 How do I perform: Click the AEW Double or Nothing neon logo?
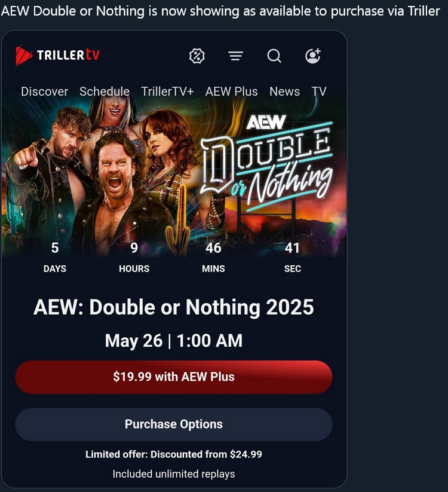coord(266,160)
